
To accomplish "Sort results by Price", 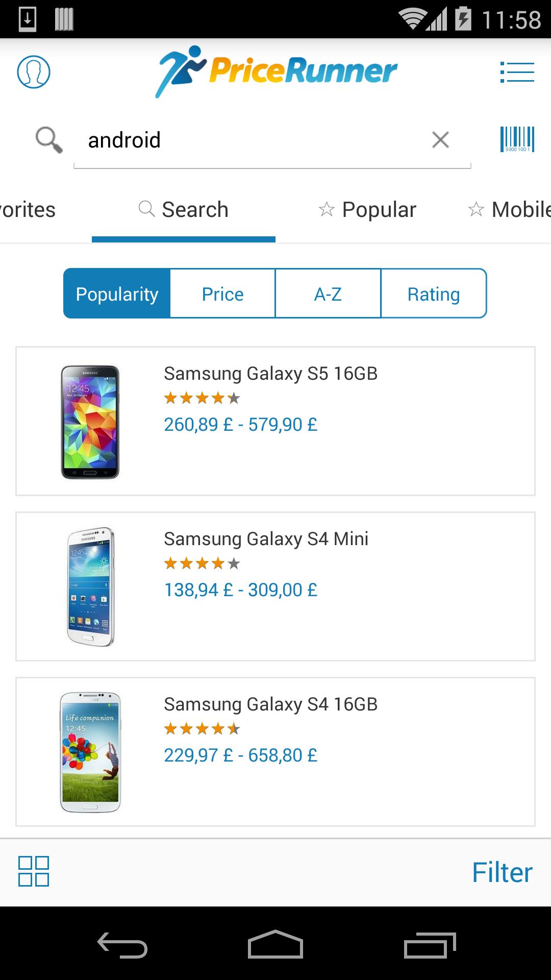I will 223,294.
